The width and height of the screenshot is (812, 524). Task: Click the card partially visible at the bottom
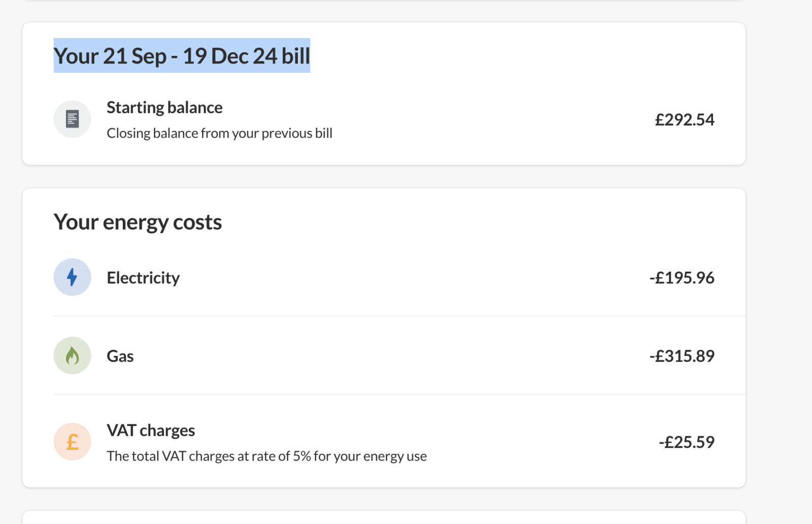384,517
